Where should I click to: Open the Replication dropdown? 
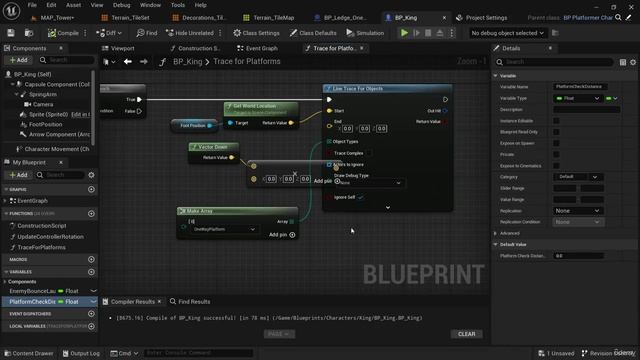pyautogui.click(x=578, y=211)
